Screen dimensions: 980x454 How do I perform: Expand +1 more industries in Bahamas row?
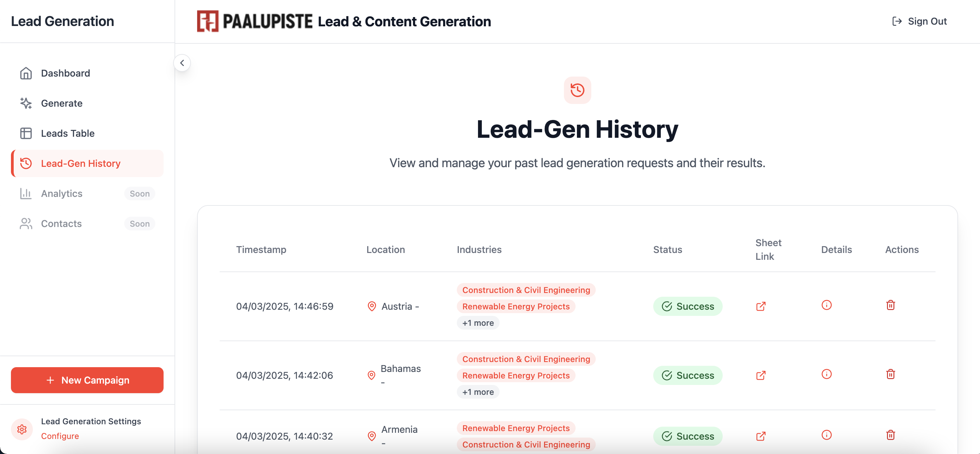point(478,392)
